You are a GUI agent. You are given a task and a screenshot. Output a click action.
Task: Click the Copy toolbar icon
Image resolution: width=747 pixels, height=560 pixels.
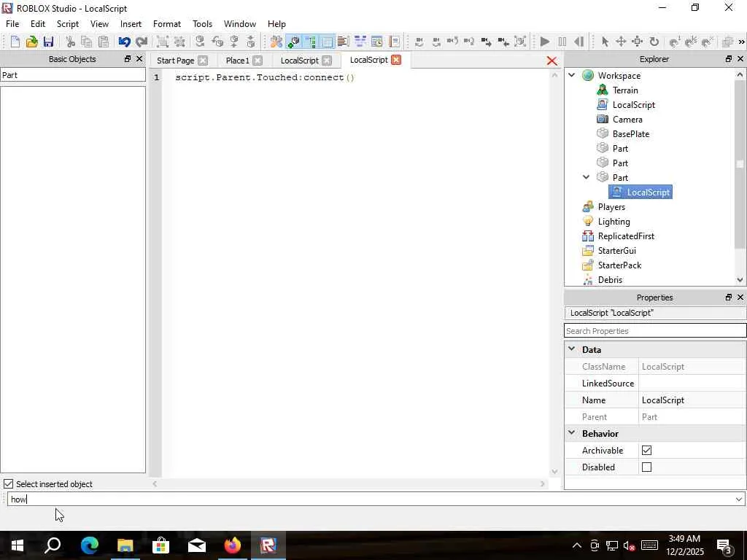click(x=87, y=42)
